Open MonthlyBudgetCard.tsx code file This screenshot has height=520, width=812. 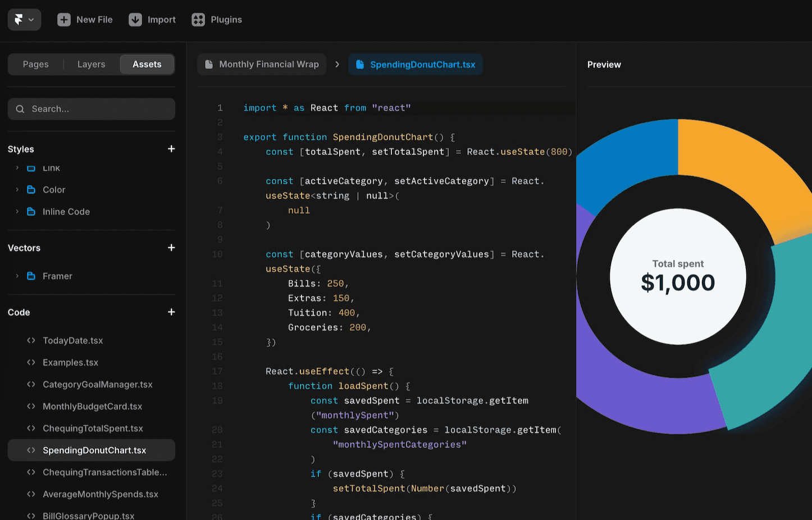tap(92, 407)
